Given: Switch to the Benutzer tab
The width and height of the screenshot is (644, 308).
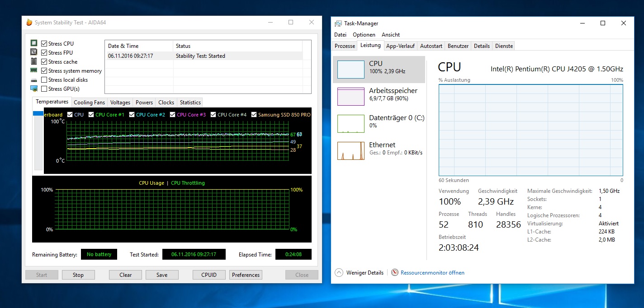Looking at the screenshot, I should click(458, 46).
